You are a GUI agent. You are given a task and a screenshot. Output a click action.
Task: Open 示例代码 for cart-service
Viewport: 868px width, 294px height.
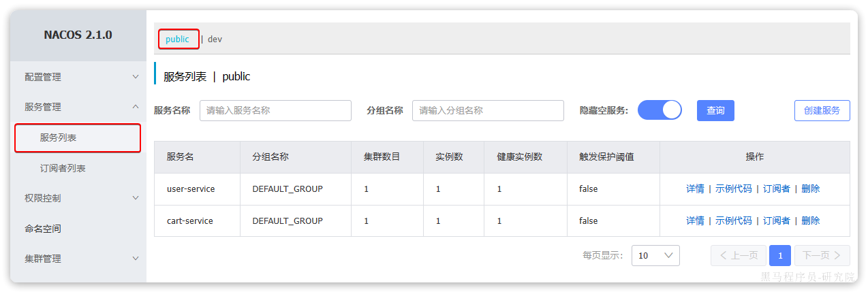[733, 220]
